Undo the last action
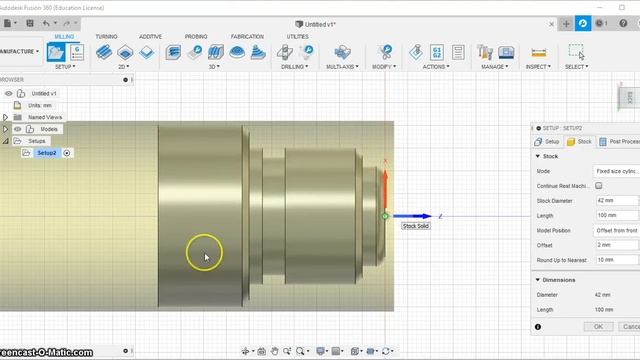Image resolution: width=640 pixels, height=360 pixels. tap(46, 24)
